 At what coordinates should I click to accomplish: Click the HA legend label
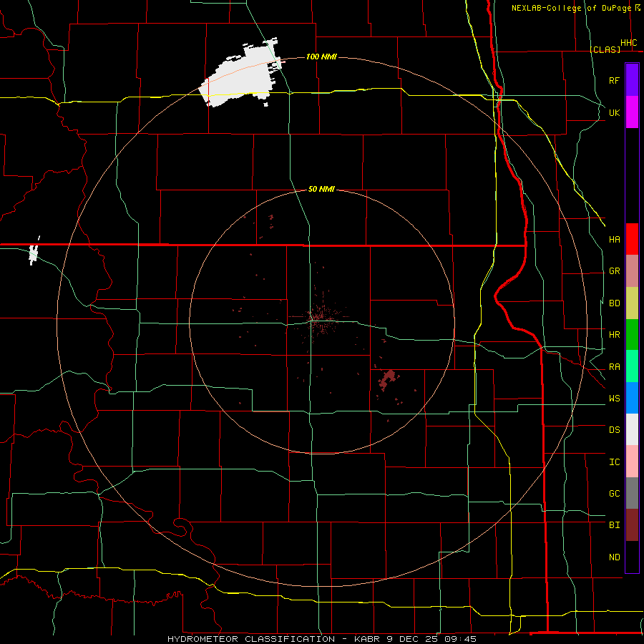coord(615,240)
